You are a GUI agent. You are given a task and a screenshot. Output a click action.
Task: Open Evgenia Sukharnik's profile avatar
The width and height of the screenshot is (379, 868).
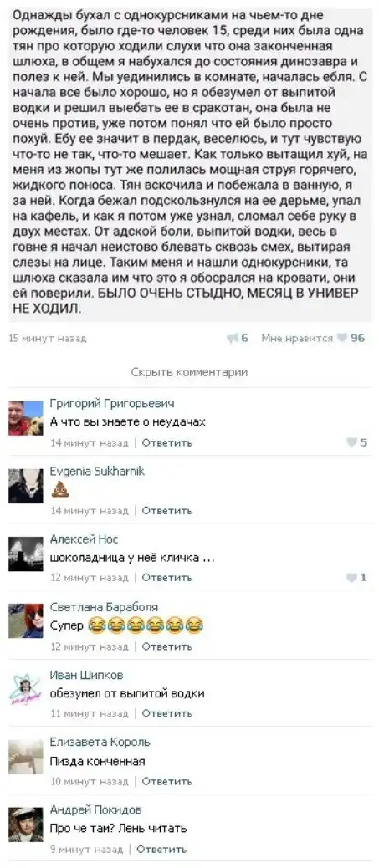click(25, 486)
